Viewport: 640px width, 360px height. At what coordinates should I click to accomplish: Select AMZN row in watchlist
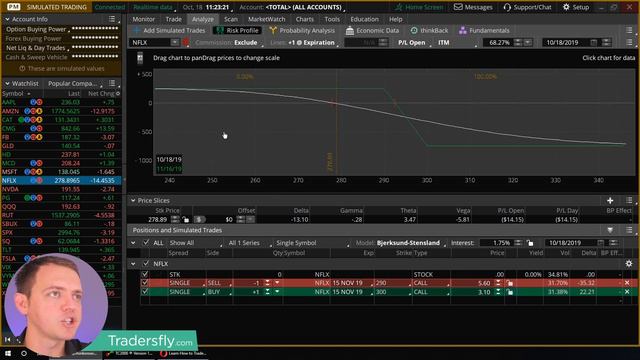coord(61,111)
